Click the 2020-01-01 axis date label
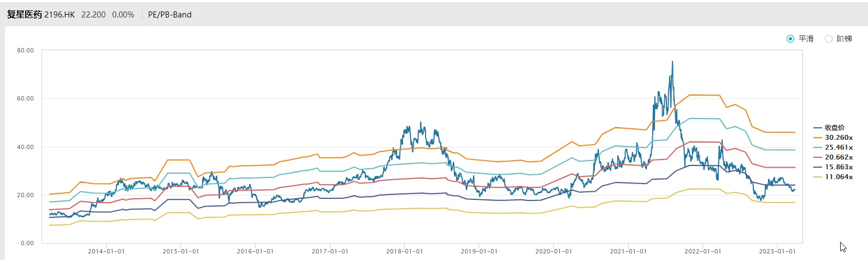Screen dimensions: 868x260 click(x=553, y=251)
